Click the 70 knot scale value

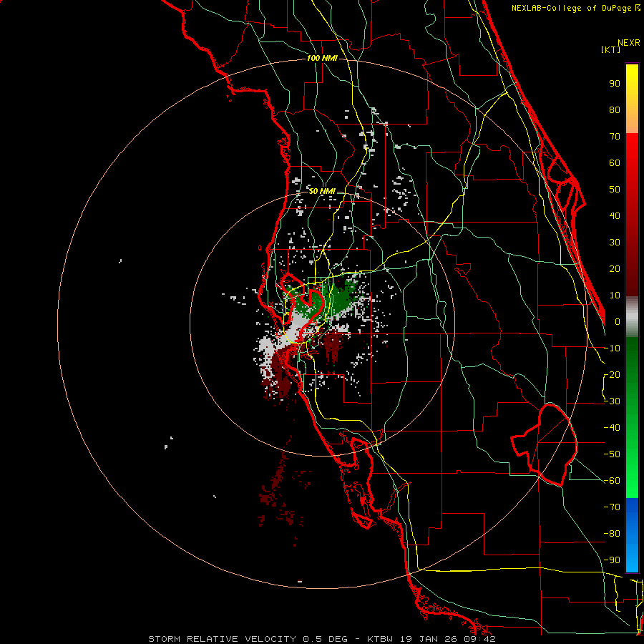coord(615,137)
